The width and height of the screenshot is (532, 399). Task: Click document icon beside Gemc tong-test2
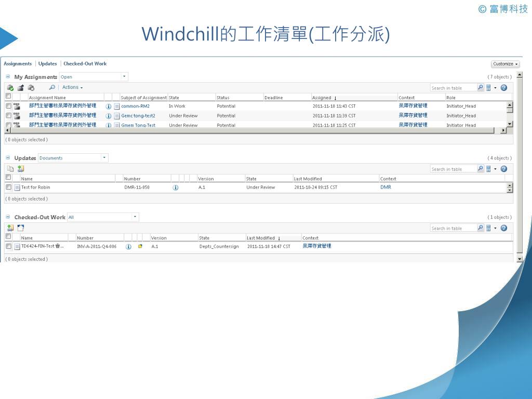(x=117, y=116)
